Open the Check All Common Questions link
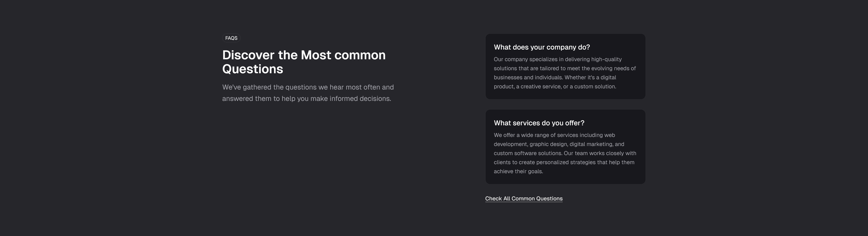Screen dimensions: 868x236 [524, 199]
